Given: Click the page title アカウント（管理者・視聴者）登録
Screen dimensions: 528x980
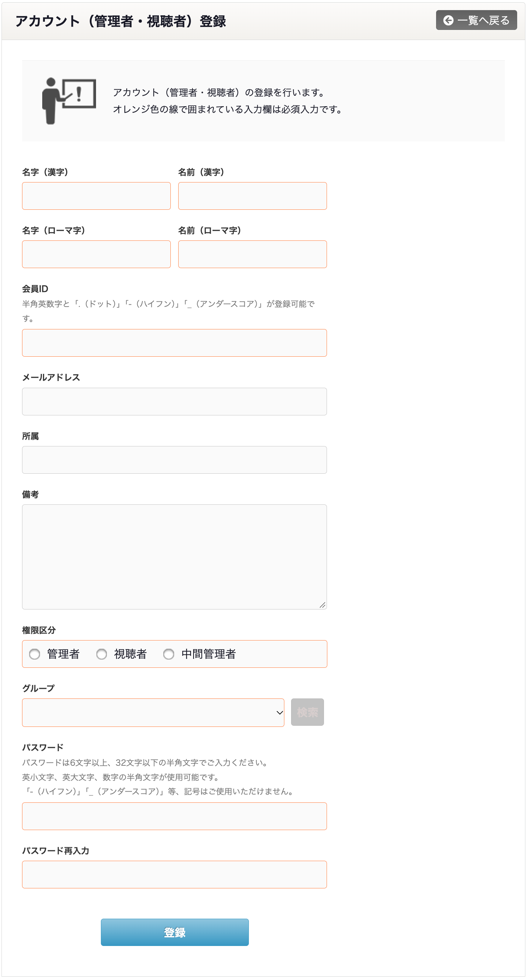Looking at the screenshot, I should pos(121,21).
